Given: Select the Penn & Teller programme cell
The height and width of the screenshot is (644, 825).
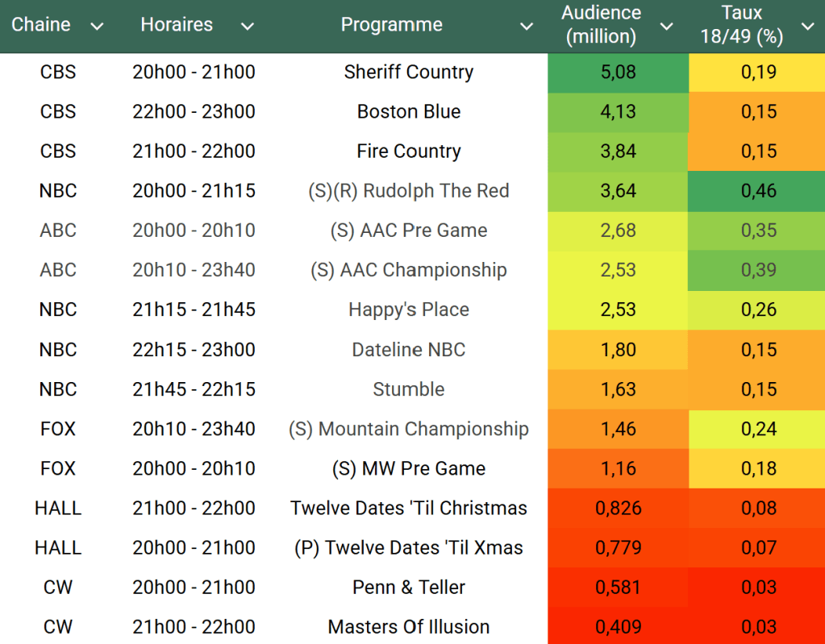Looking at the screenshot, I should coord(408,588).
